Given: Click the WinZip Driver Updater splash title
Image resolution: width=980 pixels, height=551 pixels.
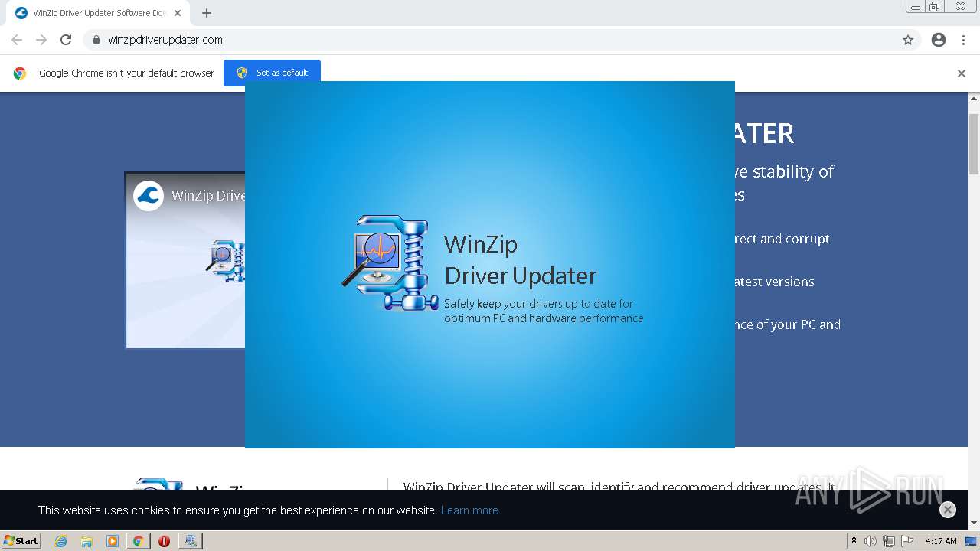Looking at the screenshot, I should point(520,259).
